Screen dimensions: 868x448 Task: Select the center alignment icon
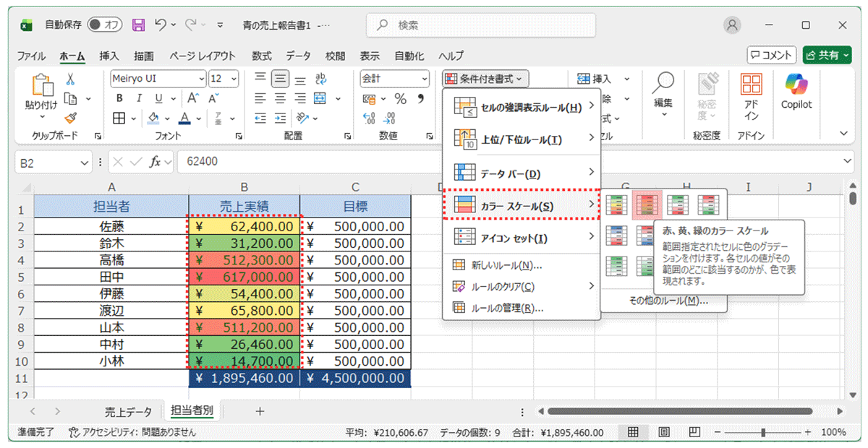tap(278, 98)
